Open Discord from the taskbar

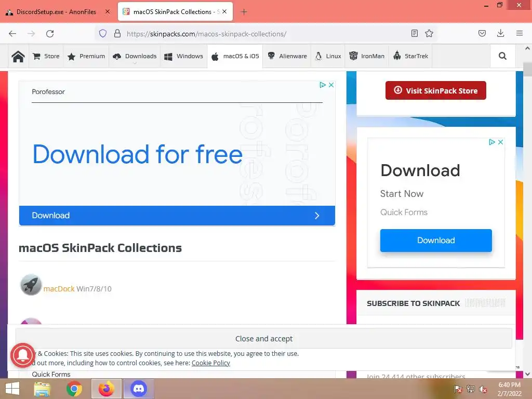(138, 389)
